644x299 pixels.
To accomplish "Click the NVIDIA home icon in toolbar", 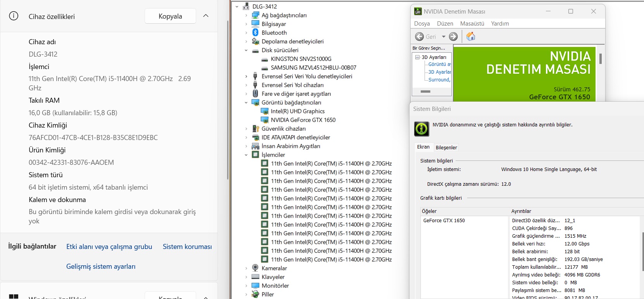I will tap(471, 36).
